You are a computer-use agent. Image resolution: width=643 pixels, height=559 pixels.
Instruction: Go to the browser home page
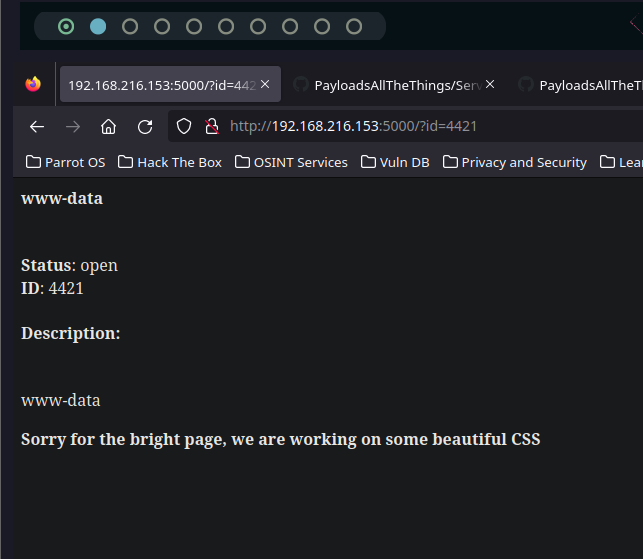pyautogui.click(x=109, y=127)
